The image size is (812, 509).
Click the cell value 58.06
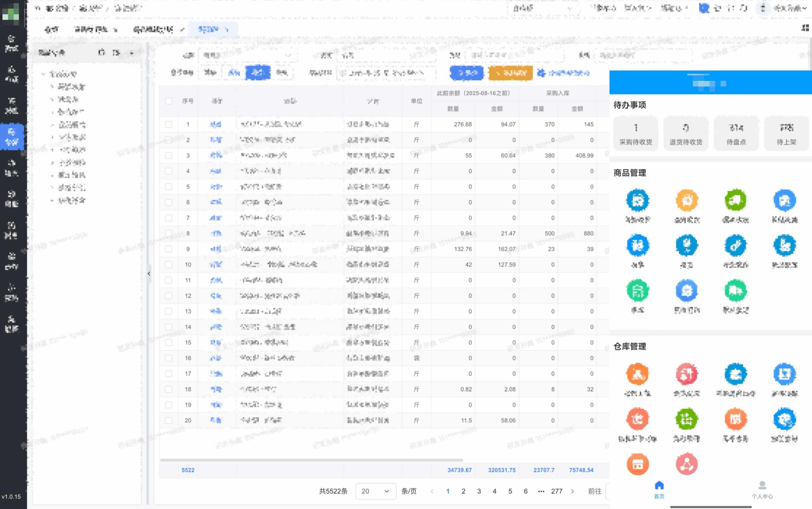508,420
